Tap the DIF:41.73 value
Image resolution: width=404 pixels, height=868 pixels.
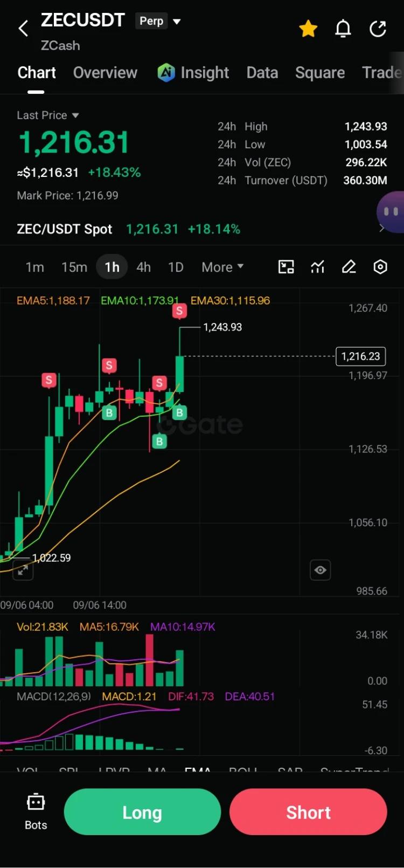click(x=191, y=697)
